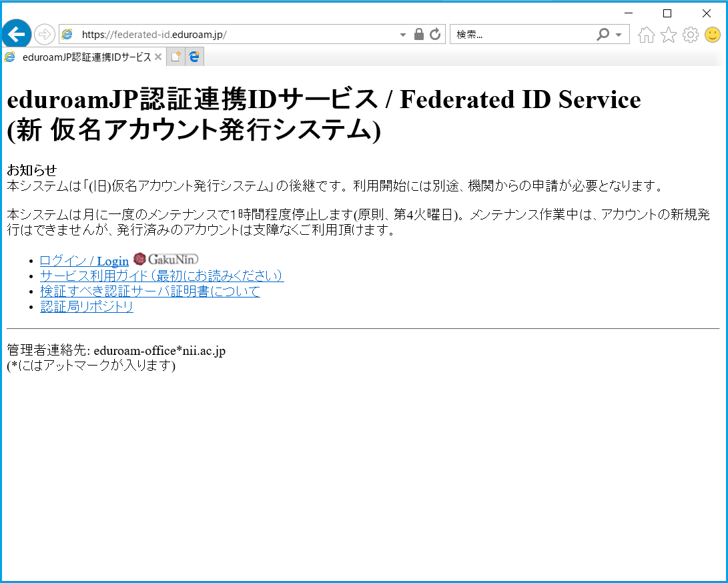Image resolution: width=728 pixels, height=583 pixels.
Task: Maximize the browser window
Action: pyautogui.click(x=667, y=13)
